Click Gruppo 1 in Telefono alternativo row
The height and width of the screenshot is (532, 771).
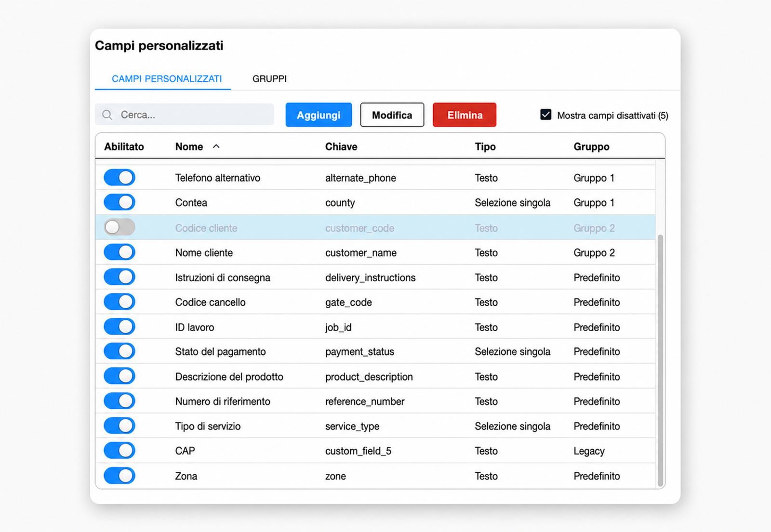point(594,178)
